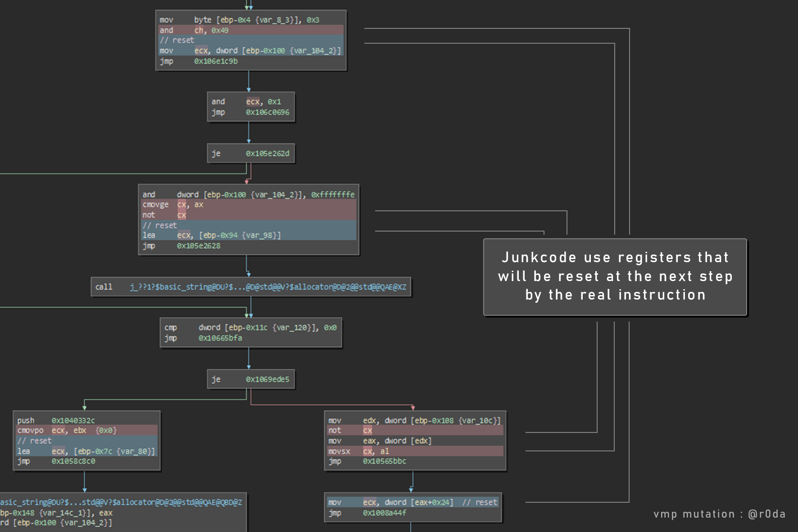Select 'and dword [ebp-0x100 {var_104_2}], 0xfffffffe' line
This screenshot has height=532, width=798.
249,195
